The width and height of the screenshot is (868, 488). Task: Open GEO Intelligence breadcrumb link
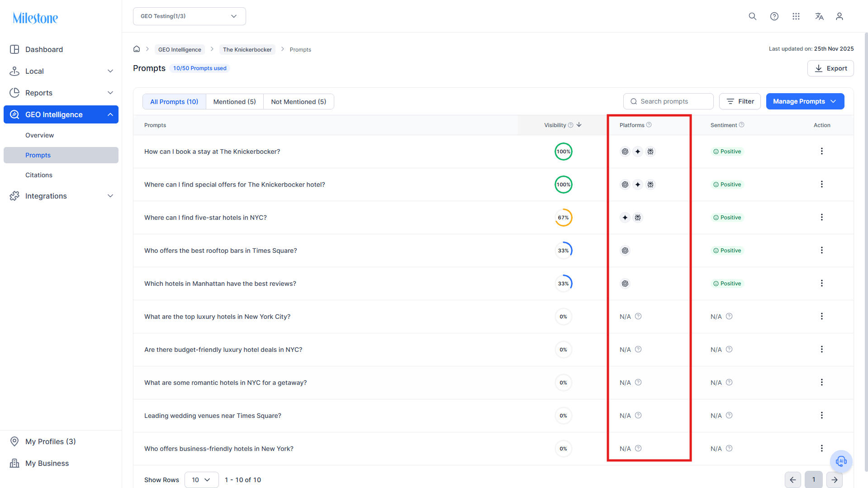(x=180, y=49)
